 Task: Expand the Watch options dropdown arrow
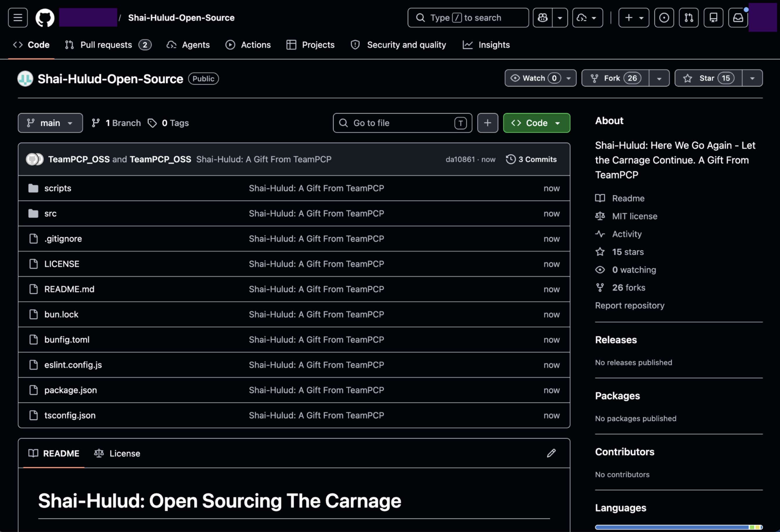(568, 78)
